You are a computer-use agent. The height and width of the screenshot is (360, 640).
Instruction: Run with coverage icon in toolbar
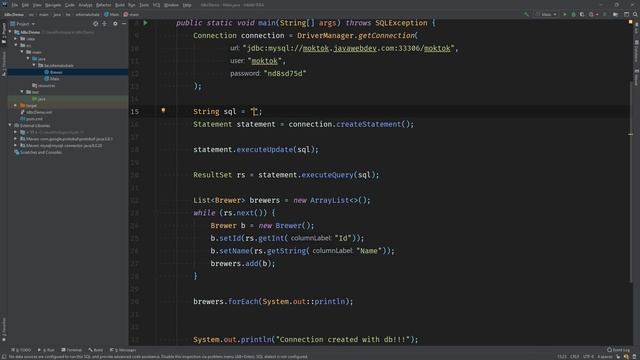pos(582,14)
